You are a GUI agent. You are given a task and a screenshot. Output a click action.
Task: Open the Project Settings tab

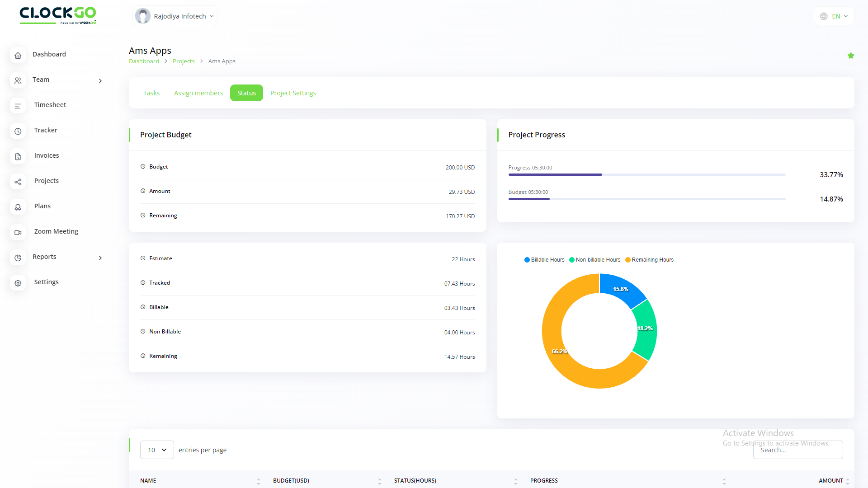click(293, 93)
